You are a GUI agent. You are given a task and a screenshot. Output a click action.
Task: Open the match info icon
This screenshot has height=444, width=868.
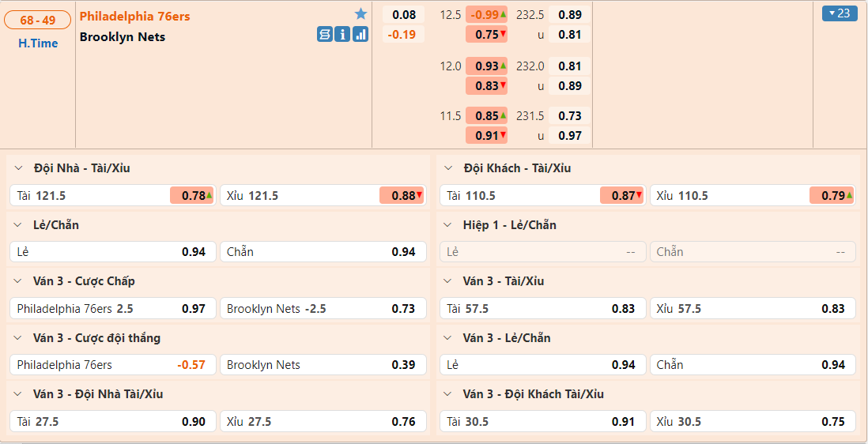342,34
